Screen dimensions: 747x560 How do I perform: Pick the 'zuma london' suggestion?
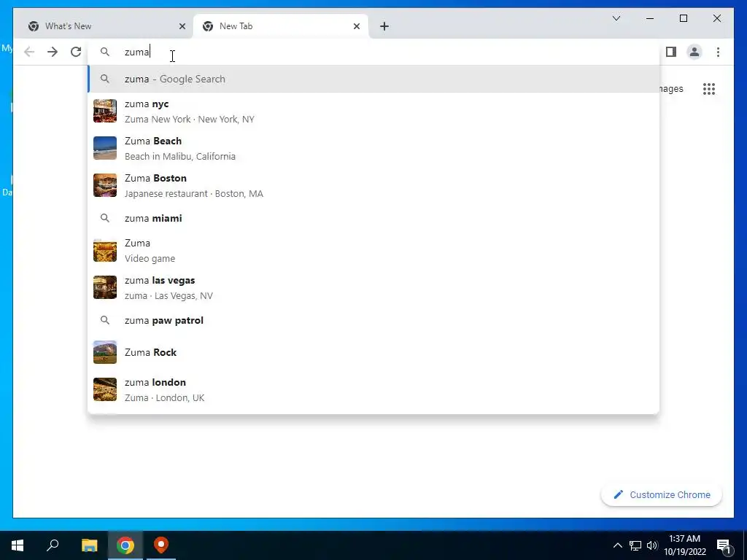tap(373, 389)
